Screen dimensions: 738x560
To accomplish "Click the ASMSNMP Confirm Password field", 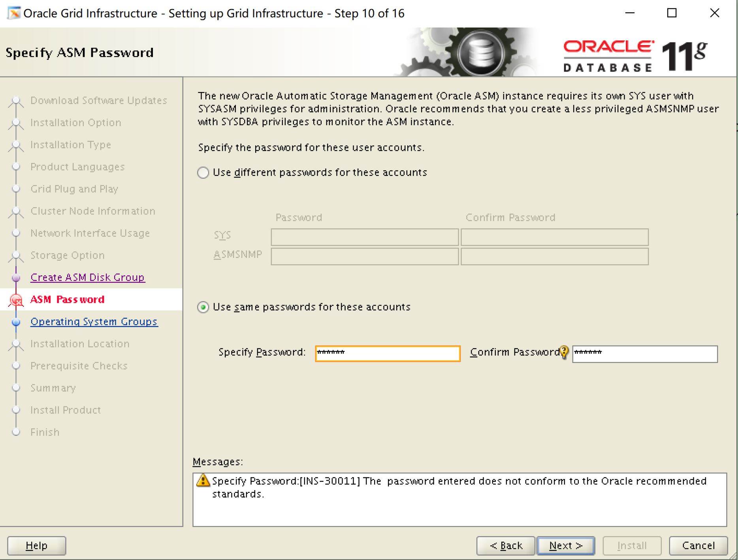I will [x=555, y=256].
